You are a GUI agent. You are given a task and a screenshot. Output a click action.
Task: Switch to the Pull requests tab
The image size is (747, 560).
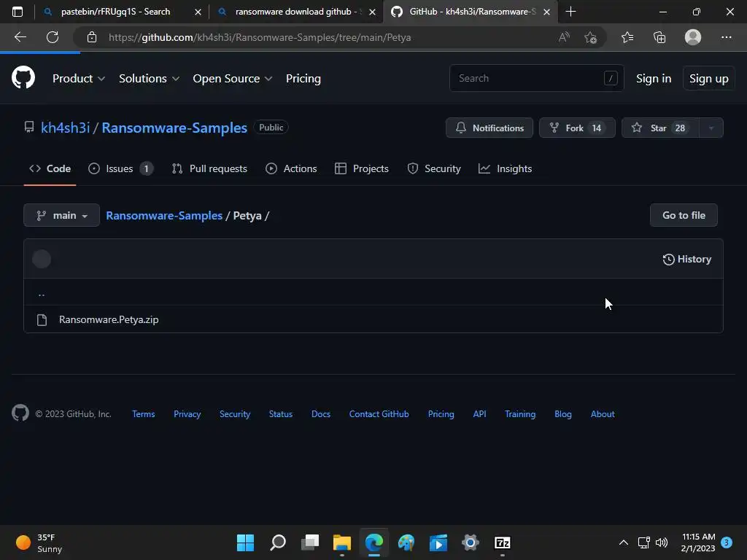coord(209,168)
